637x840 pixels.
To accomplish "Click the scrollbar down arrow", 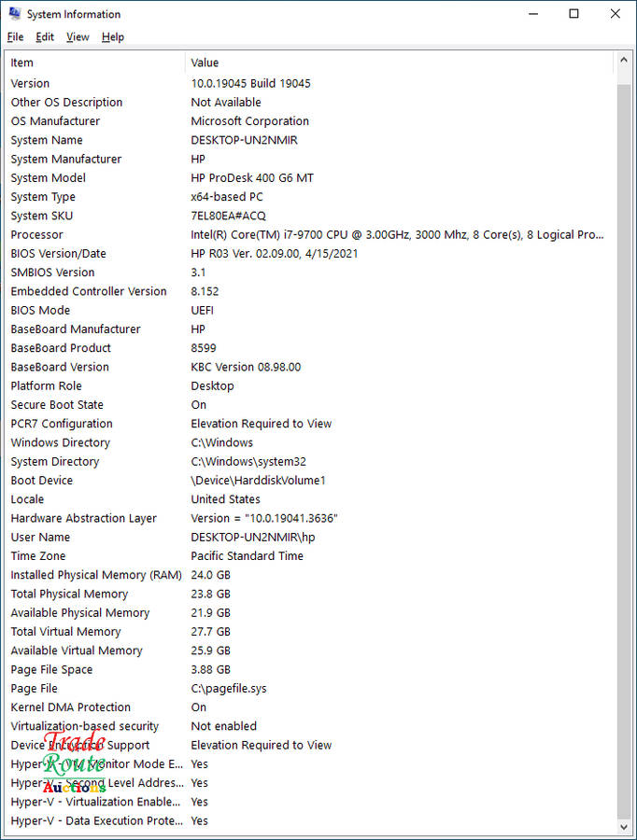I will [624, 827].
